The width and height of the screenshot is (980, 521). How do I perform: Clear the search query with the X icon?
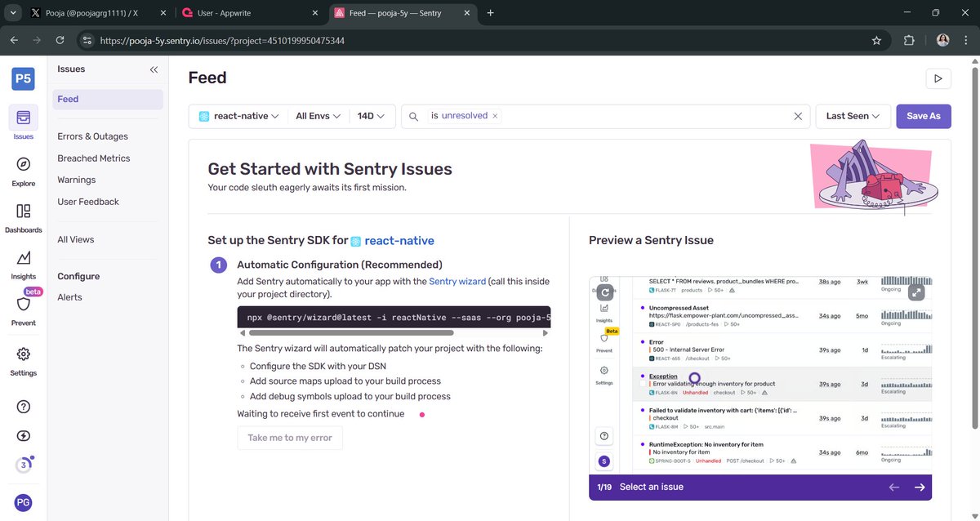[798, 116]
